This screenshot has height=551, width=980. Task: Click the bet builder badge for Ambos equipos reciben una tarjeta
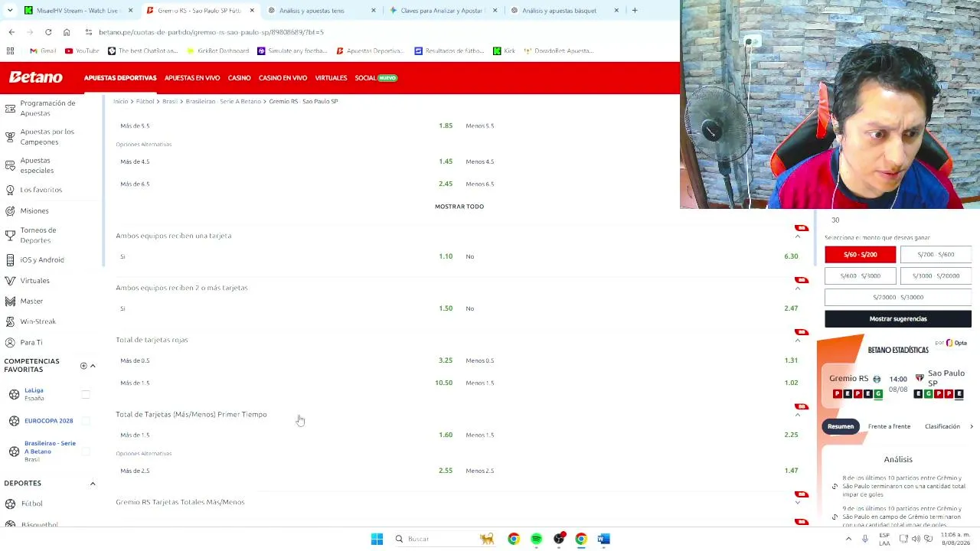[802, 228]
